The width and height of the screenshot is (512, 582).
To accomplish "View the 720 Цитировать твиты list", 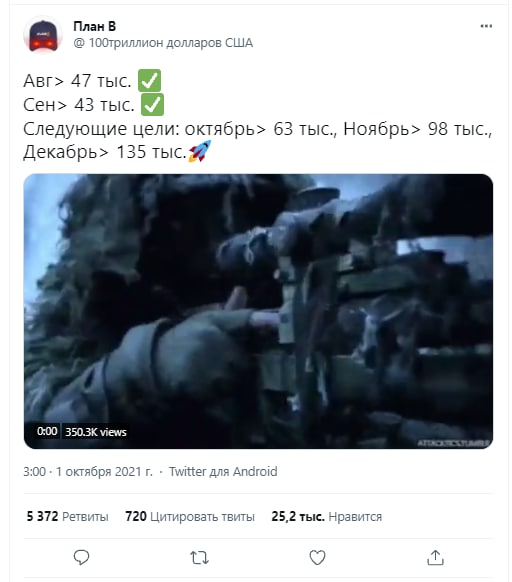I will (x=190, y=516).
